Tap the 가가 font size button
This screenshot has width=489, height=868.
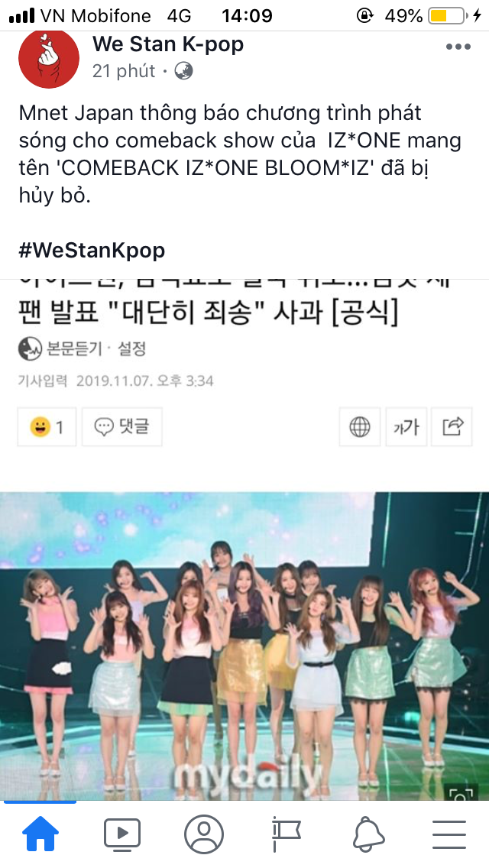pos(406,427)
